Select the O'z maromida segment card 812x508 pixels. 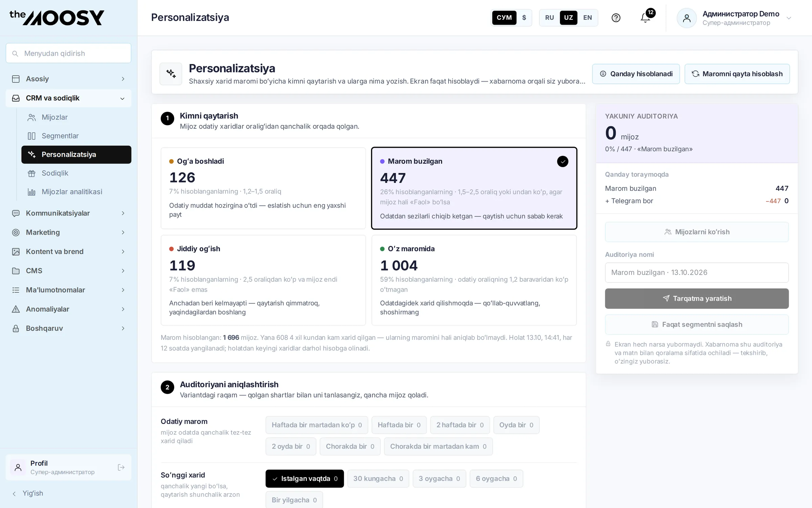tap(474, 280)
